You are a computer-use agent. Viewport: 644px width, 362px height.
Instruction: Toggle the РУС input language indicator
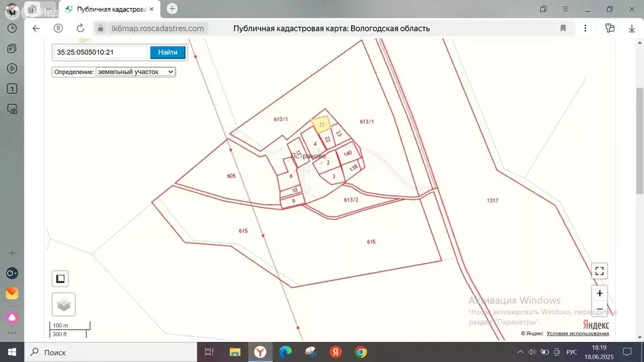click(x=571, y=352)
